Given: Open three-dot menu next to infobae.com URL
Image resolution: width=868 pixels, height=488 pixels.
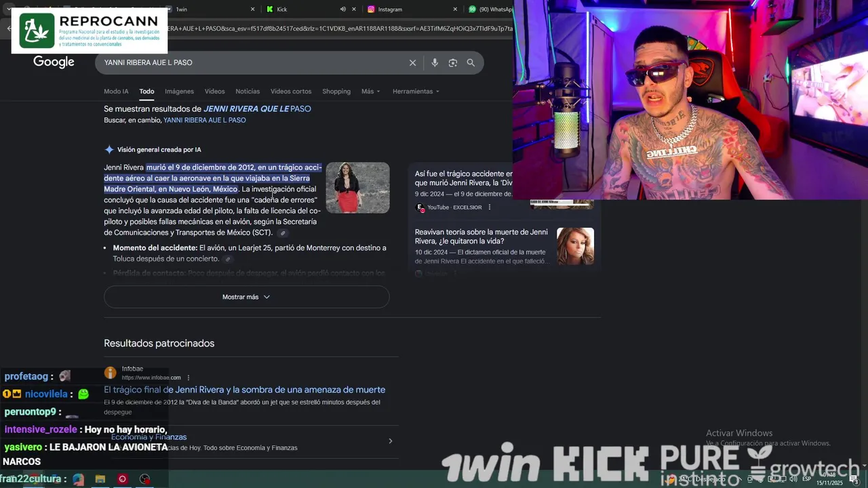Looking at the screenshot, I should pos(189,378).
